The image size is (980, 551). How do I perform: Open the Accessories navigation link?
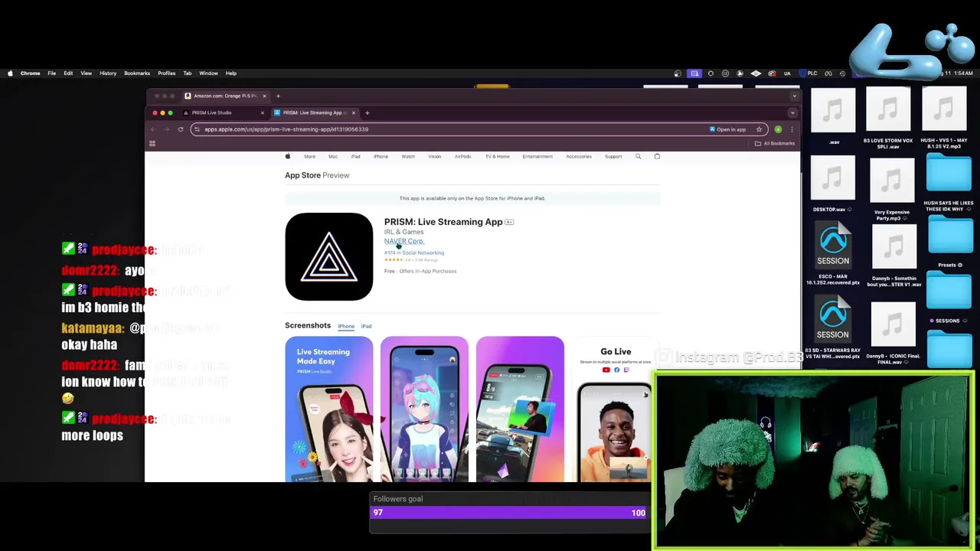click(x=579, y=156)
